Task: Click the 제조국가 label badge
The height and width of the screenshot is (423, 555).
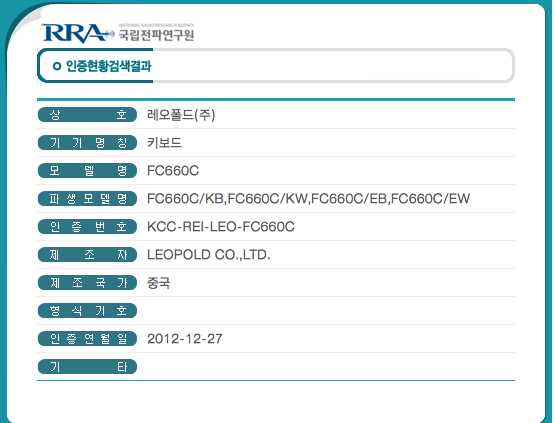Action: pyautogui.click(x=87, y=283)
